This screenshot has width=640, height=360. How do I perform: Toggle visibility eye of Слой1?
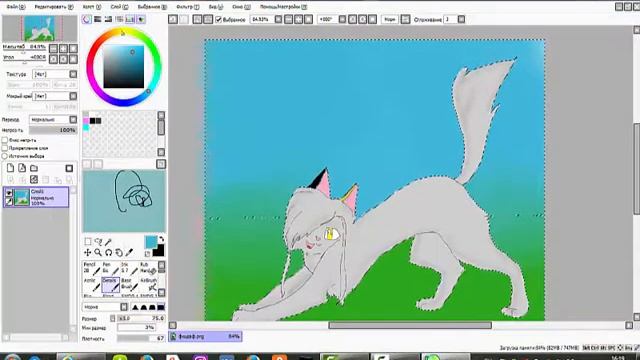coord(9,192)
